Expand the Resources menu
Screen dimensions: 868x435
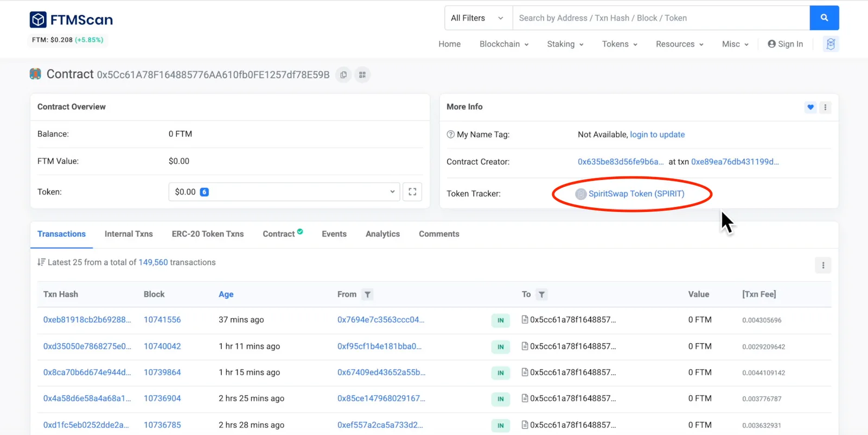coord(680,44)
